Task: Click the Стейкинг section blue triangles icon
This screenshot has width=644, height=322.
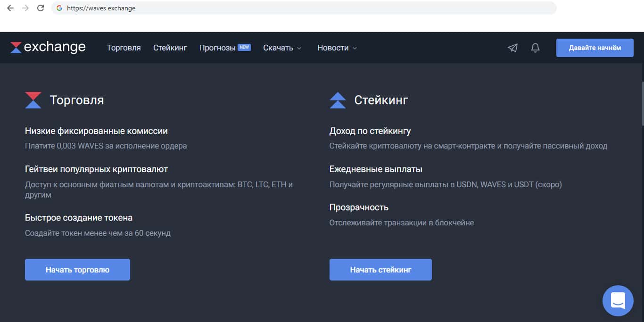Action: click(338, 100)
